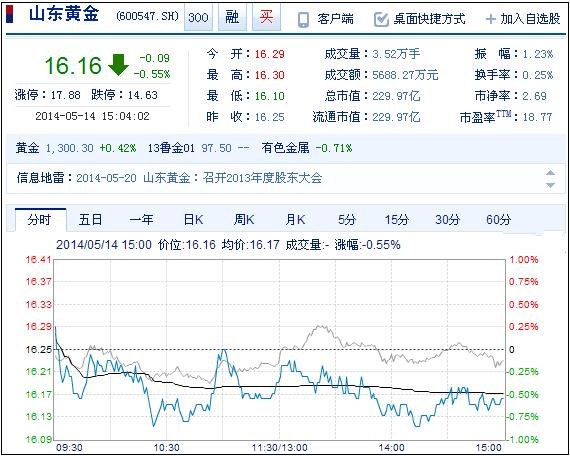The width and height of the screenshot is (570, 456).
Task: Tick the 桌面快捷方式 checkbox icon
Action: tap(381, 20)
